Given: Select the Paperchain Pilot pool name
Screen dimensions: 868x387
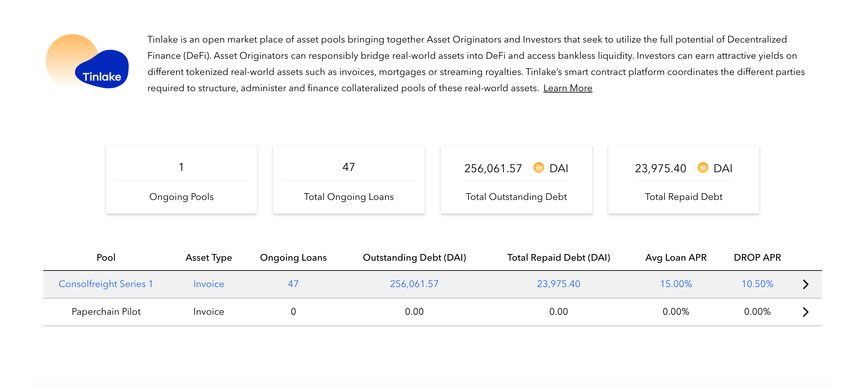Looking at the screenshot, I should (x=106, y=312).
